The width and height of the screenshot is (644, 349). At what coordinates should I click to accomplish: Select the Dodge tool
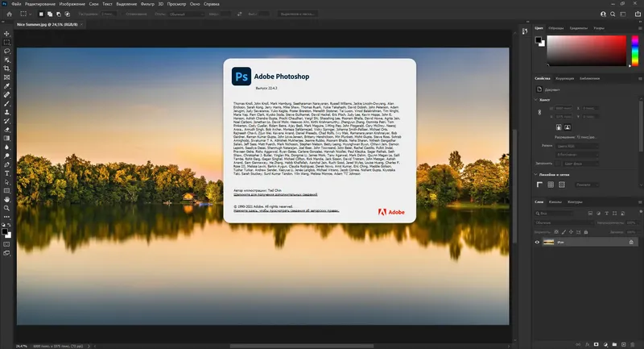pyautogui.click(x=6, y=156)
